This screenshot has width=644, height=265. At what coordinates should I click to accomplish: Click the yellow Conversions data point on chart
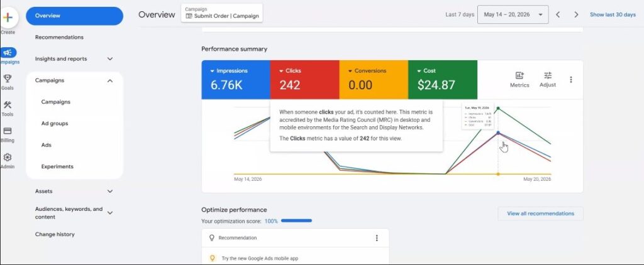point(498,174)
